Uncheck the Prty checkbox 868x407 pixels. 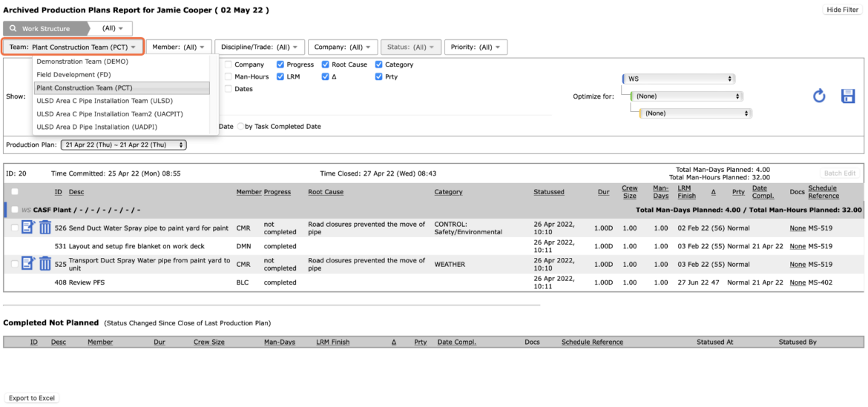click(378, 77)
